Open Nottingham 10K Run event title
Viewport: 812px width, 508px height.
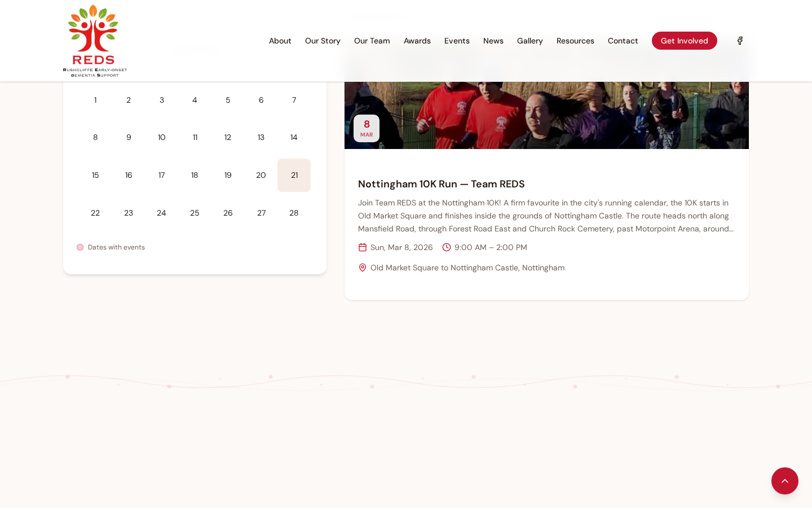pyautogui.click(x=441, y=184)
